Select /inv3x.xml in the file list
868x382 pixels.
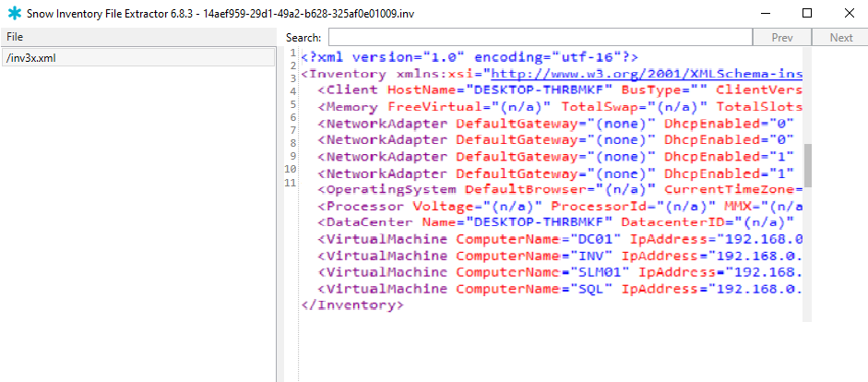pyautogui.click(x=138, y=57)
